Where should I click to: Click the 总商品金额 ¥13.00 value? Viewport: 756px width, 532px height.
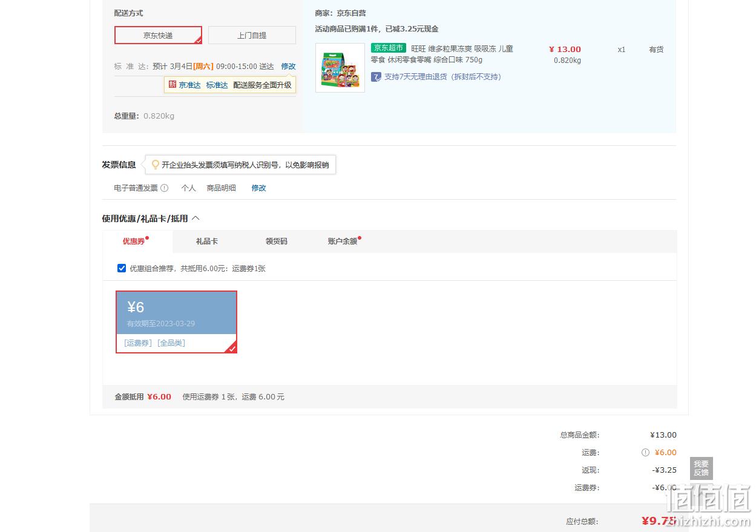(663, 435)
